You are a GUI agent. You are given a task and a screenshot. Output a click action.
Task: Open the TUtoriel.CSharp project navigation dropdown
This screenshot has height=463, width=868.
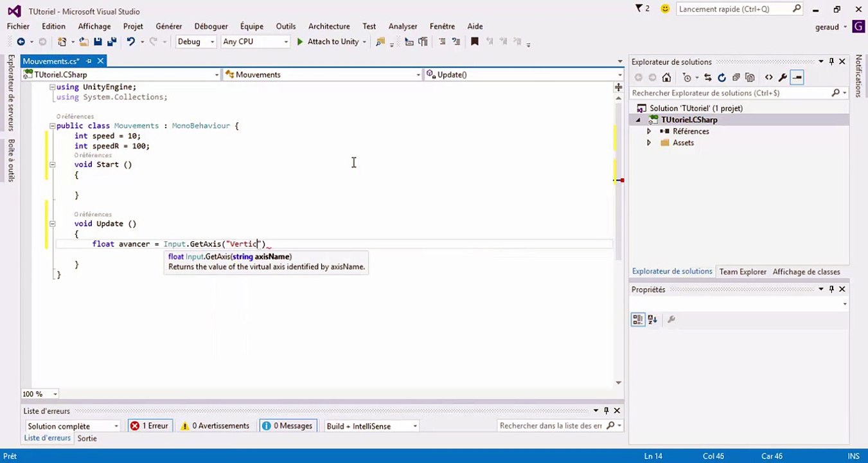coord(121,75)
